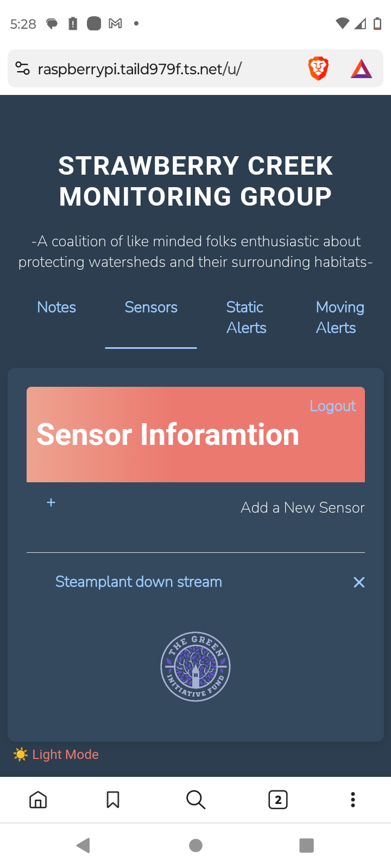The width and height of the screenshot is (391, 868).
Task: Select the Sensors tab
Action: point(151,307)
